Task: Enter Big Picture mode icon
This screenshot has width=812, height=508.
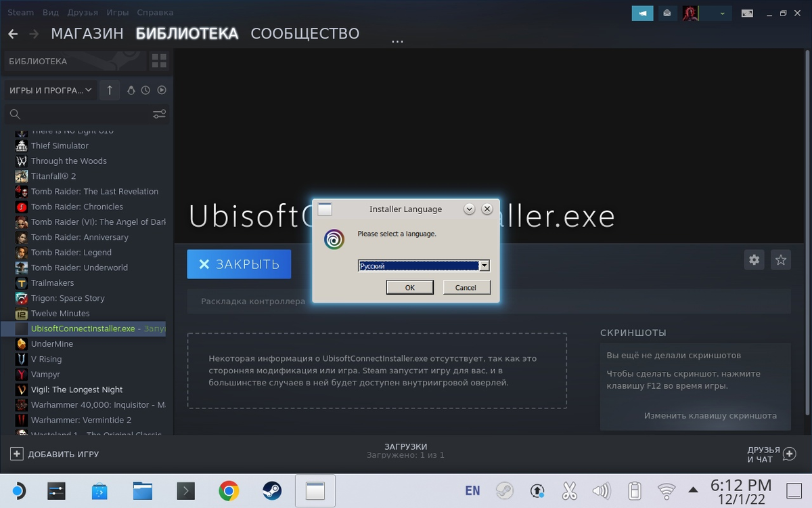Action: click(x=748, y=13)
